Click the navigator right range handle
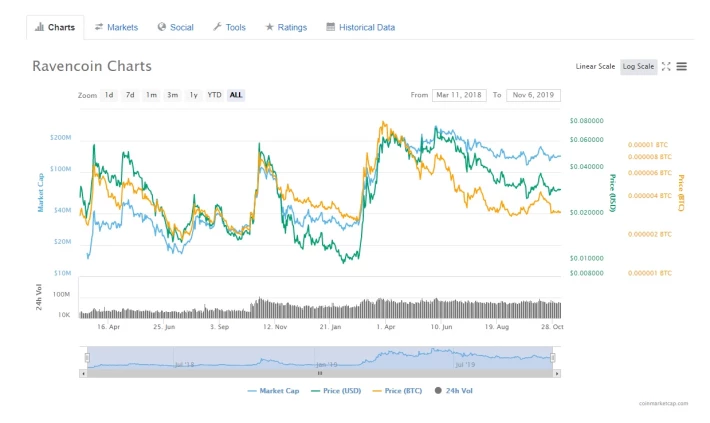Image resolution: width=710 pixels, height=423 pixels. point(553,358)
